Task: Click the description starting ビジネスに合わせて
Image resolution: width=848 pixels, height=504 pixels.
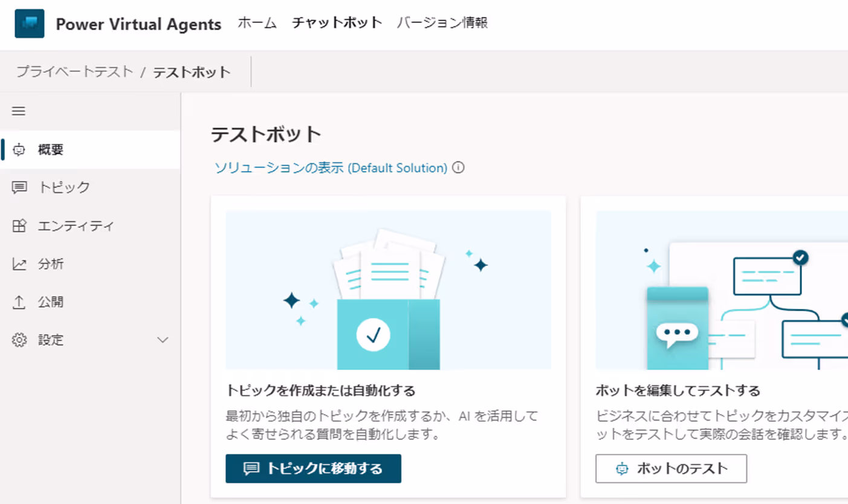Action: tap(722, 425)
